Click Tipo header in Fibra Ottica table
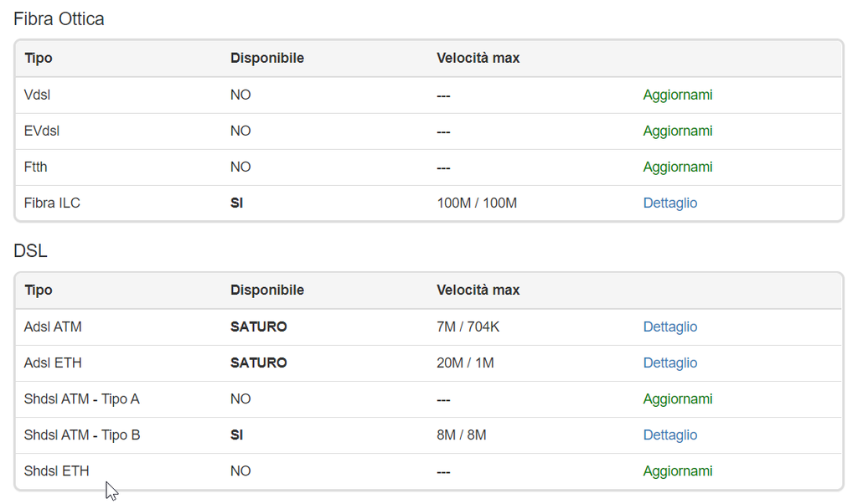 click(39, 59)
